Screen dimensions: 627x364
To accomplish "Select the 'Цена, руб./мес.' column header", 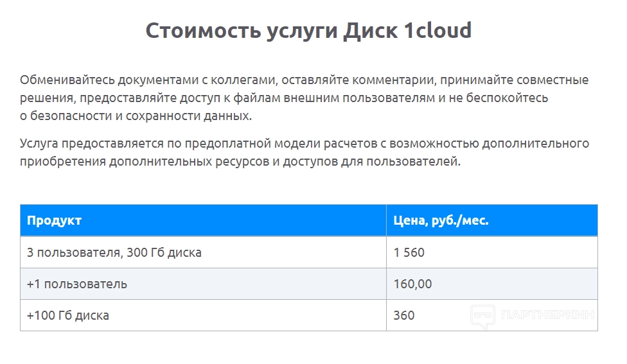I will click(x=441, y=221).
